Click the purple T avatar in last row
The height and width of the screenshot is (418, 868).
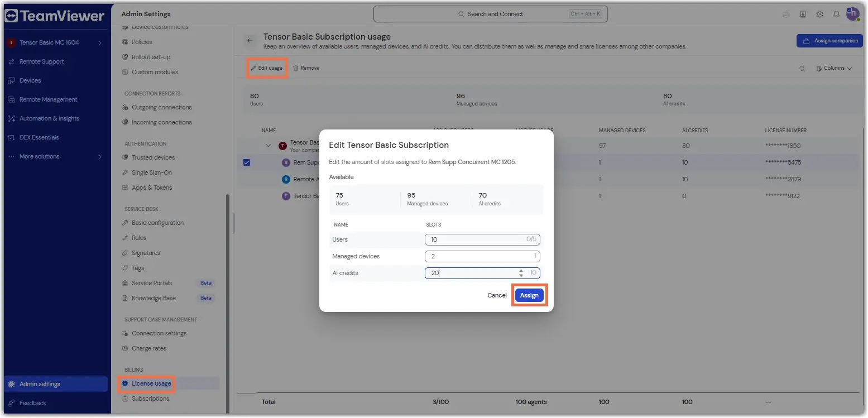coord(286,196)
